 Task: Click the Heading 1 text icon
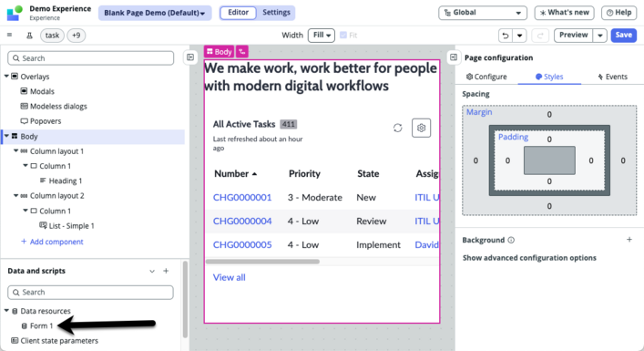(x=43, y=181)
